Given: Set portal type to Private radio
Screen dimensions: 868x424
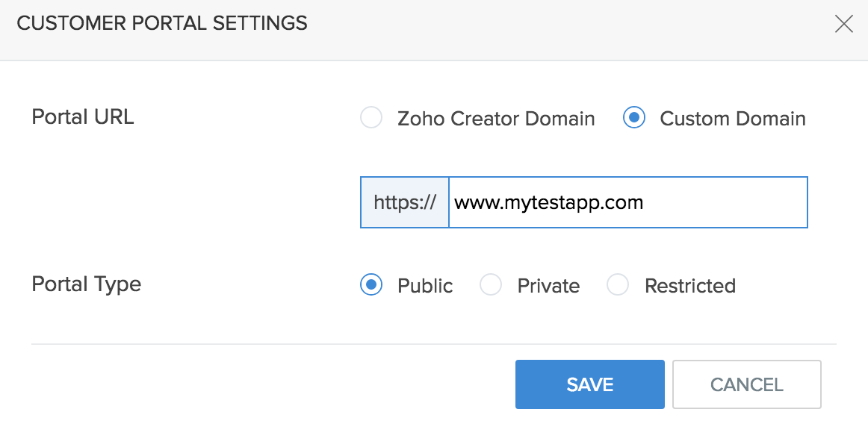Looking at the screenshot, I should pyautogui.click(x=491, y=284).
